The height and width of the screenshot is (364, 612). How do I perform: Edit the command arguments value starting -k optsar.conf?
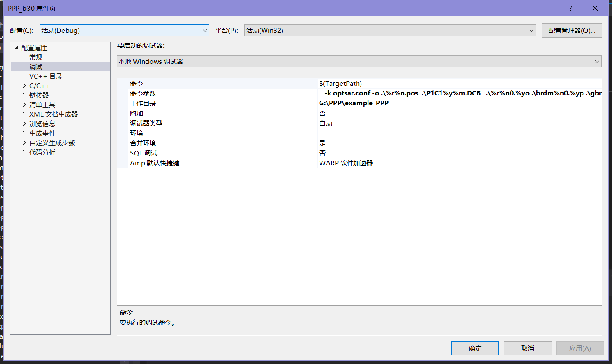[x=460, y=93]
